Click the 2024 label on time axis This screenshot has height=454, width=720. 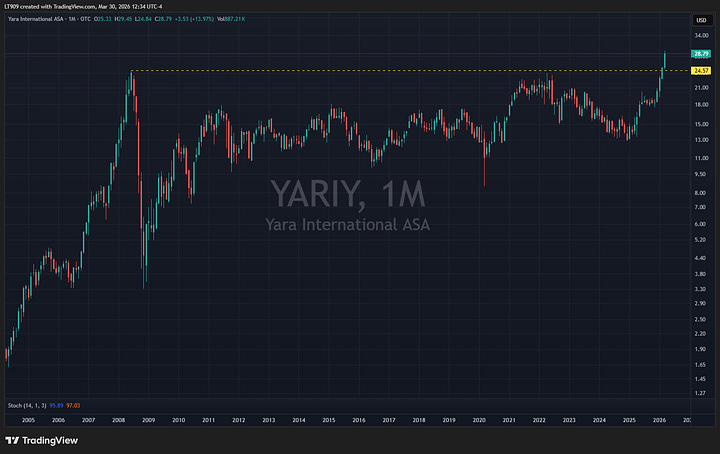pyautogui.click(x=599, y=420)
